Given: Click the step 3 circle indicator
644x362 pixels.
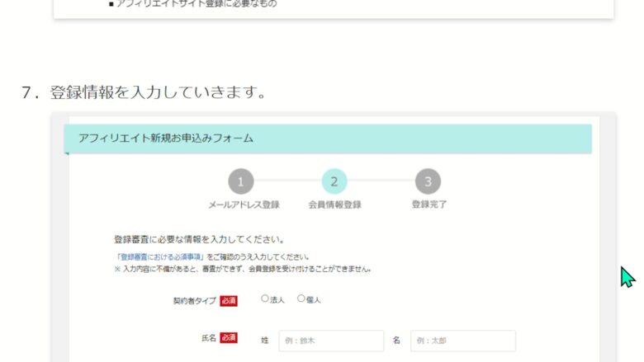Looking at the screenshot, I should (x=428, y=181).
